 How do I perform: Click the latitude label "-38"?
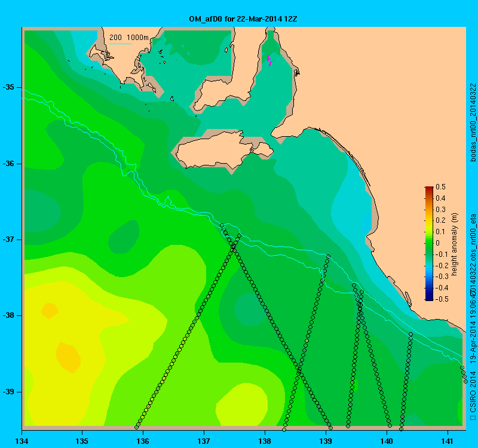pyautogui.click(x=8, y=315)
